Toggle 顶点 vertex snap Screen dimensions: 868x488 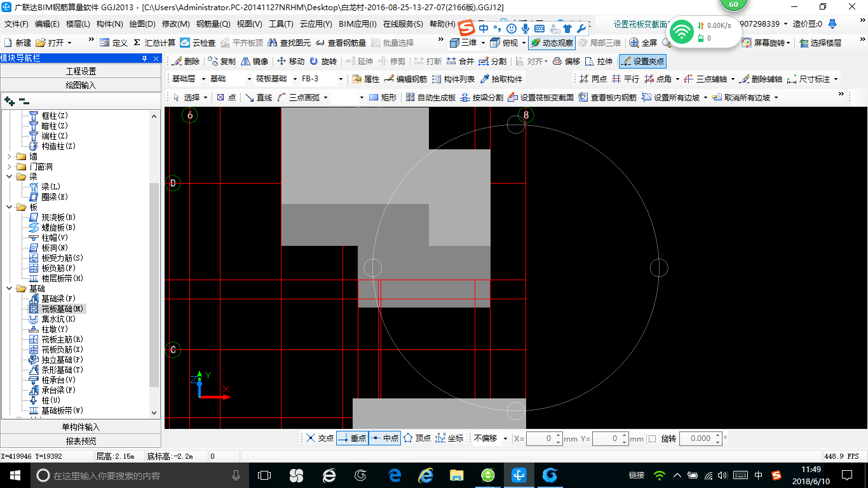tap(417, 438)
